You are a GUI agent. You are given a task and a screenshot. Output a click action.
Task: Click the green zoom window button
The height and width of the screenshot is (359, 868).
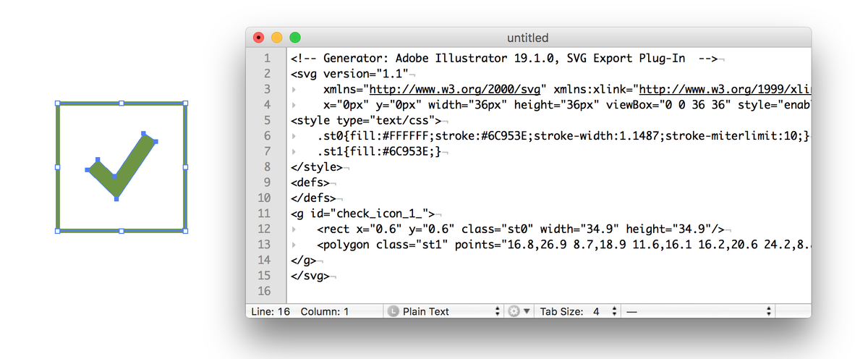pyautogui.click(x=294, y=38)
